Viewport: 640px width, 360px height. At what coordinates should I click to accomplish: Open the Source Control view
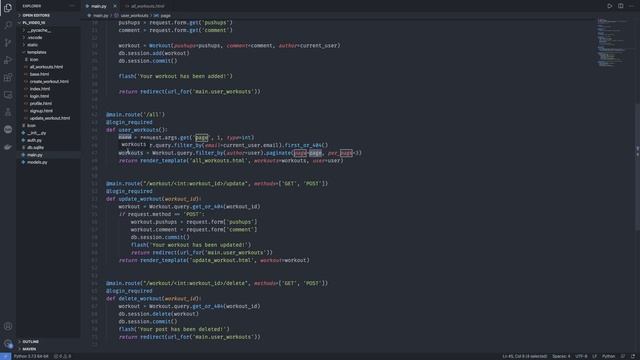click(8, 43)
